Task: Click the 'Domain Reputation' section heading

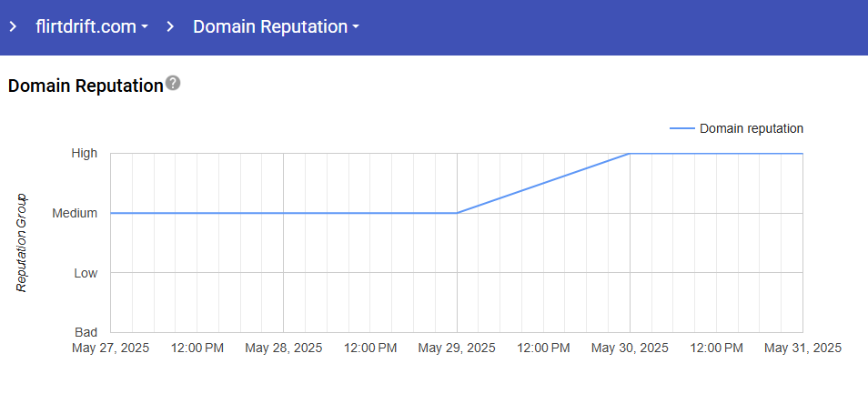Action: tap(85, 86)
